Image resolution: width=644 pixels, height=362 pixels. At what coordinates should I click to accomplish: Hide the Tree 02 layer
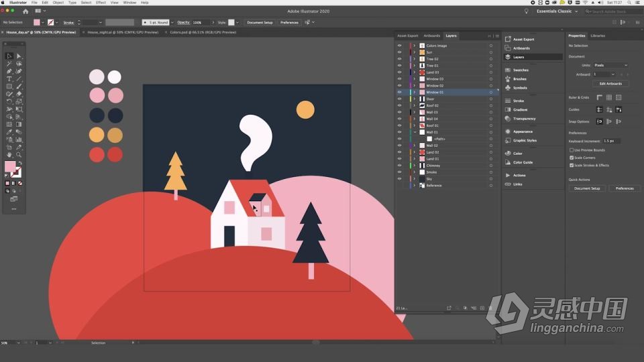399,59
